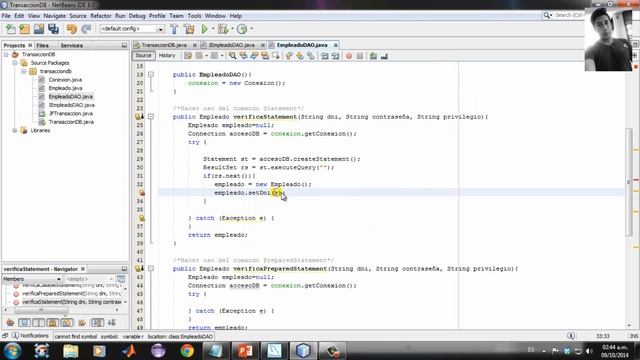Click the History view button

tap(167, 56)
